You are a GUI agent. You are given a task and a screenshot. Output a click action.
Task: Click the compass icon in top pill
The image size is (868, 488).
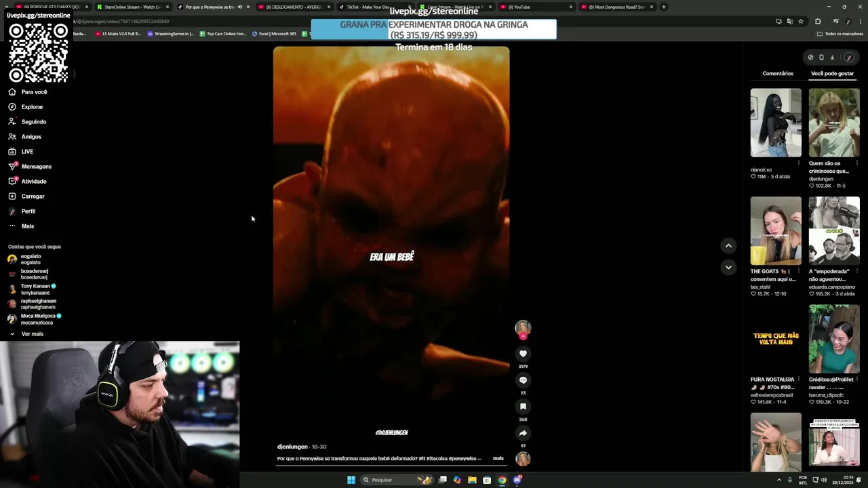pos(810,58)
